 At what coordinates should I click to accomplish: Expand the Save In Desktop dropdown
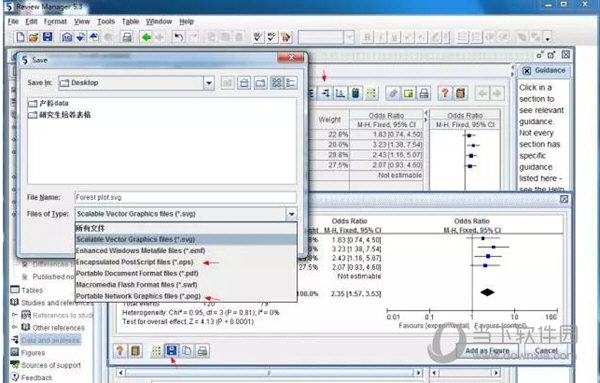point(209,83)
